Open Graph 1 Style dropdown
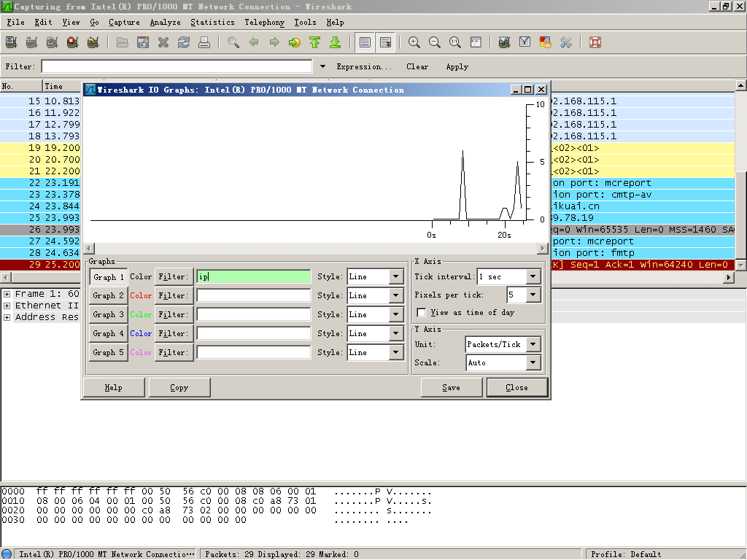Image resolution: width=747 pixels, height=560 pixels. (x=396, y=276)
